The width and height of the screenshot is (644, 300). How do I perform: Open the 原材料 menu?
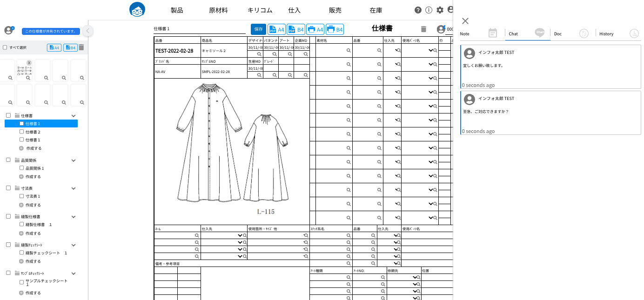218,10
